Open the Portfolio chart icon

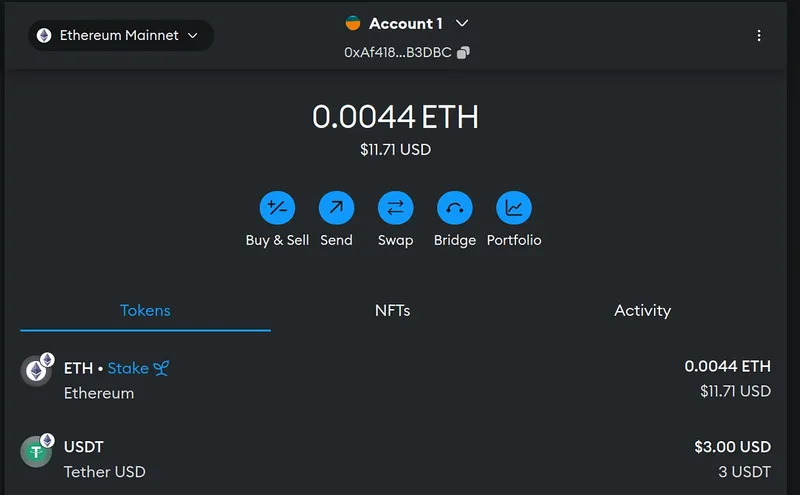514,208
